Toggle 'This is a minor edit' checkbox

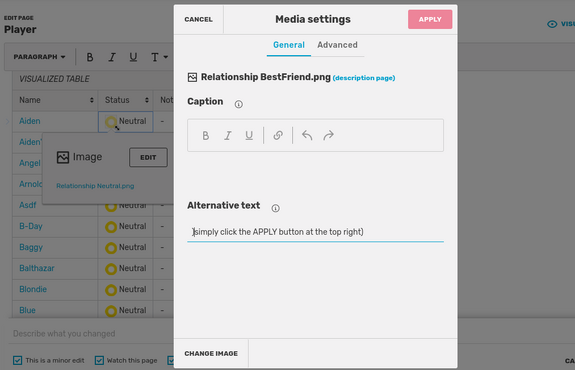click(17, 360)
